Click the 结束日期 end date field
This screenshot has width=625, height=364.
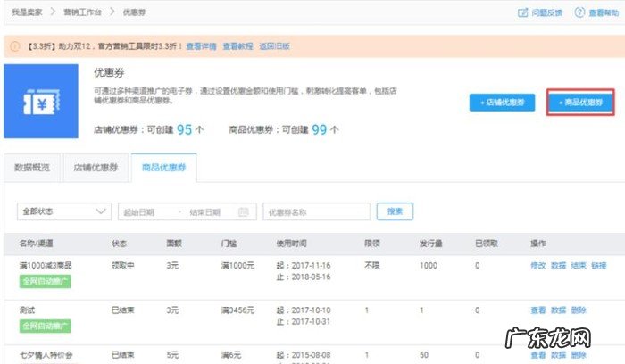click(204, 212)
